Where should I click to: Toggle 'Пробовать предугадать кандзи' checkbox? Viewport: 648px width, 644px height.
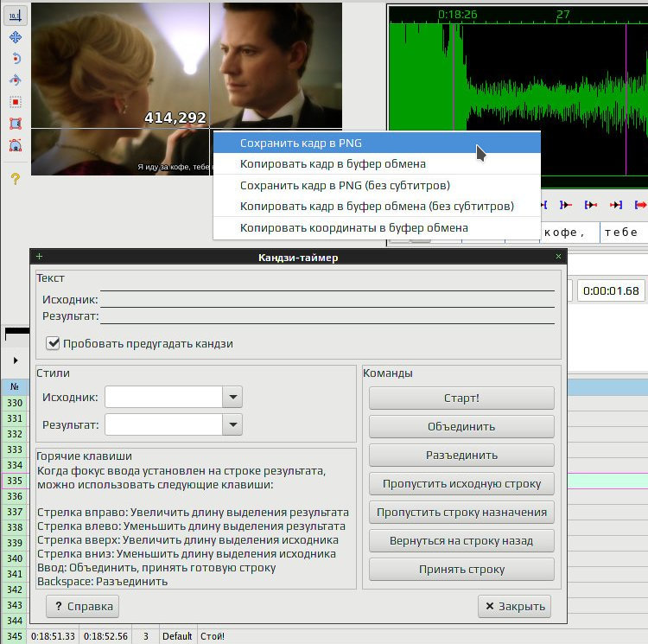click(53, 343)
